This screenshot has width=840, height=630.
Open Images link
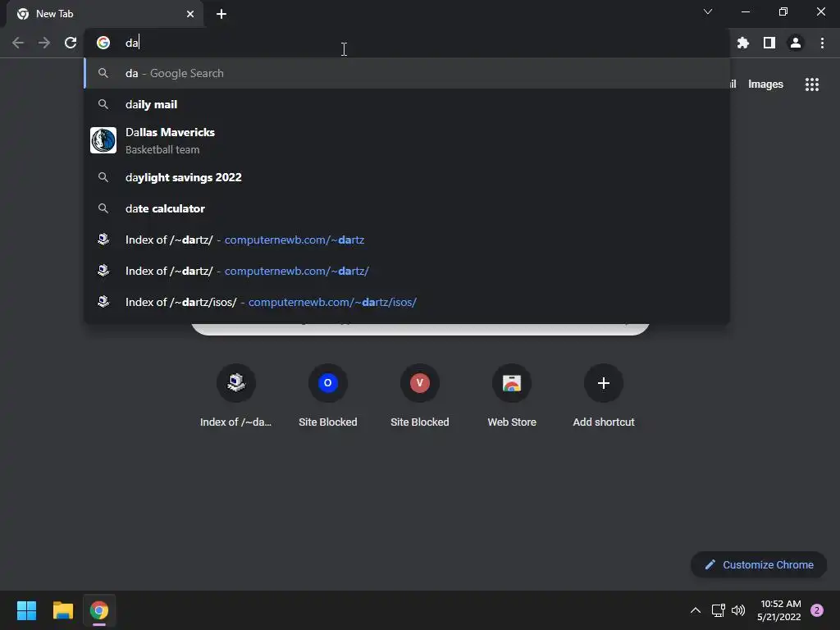point(765,84)
